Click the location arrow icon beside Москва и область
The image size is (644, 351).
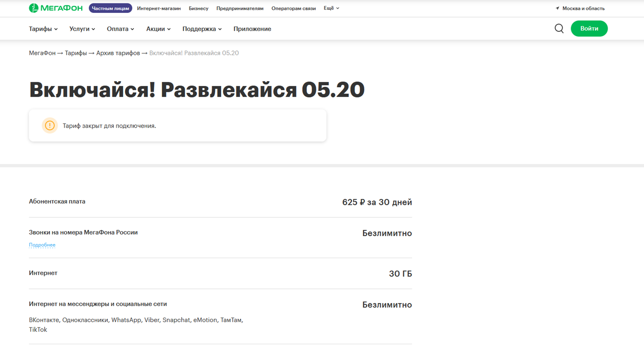point(557,8)
